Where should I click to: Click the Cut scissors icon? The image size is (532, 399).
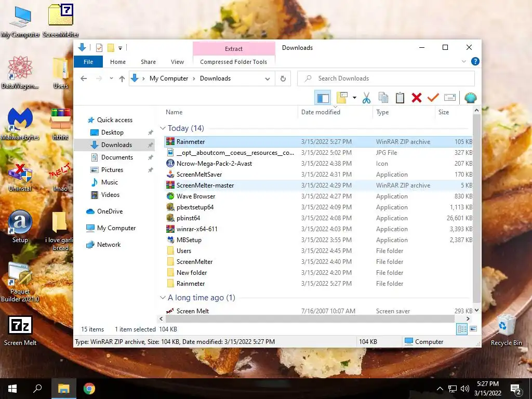coord(366,98)
